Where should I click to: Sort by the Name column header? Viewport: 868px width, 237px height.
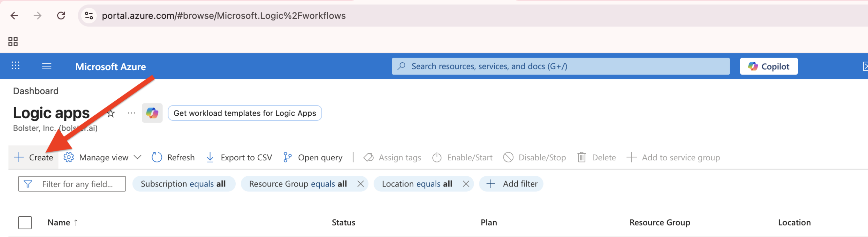coord(58,223)
